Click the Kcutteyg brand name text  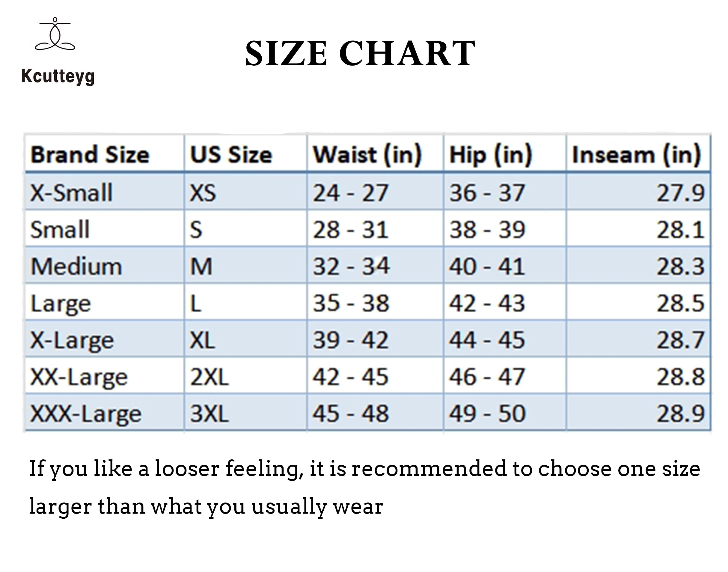[x=58, y=76]
